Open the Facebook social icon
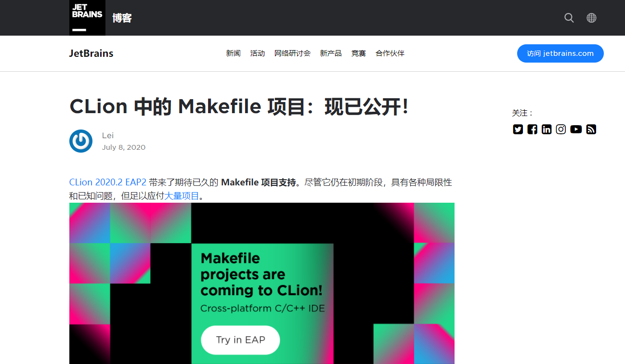The width and height of the screenshot is (625, 364). pos(533,129)
